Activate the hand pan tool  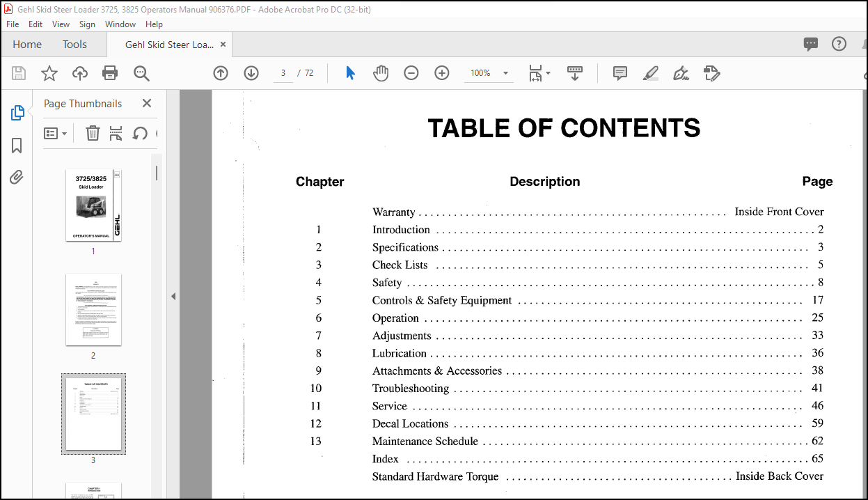(381, 73)
